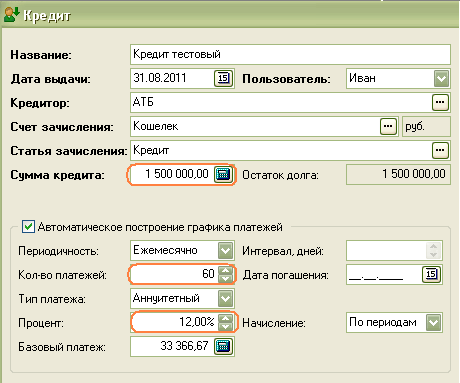This screenshot has height=383, width=460.
Task: Expand the Пользователь dropdown showing Иван
Action: click(441, 79)
